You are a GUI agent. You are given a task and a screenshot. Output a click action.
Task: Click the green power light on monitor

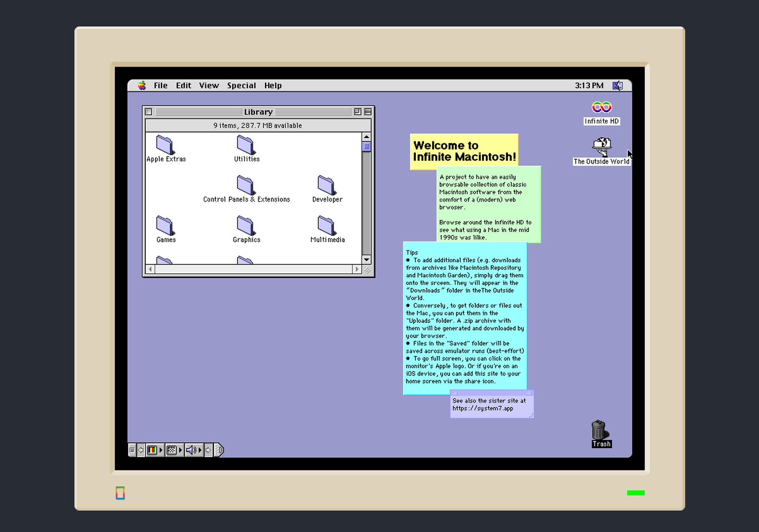point(636,493)
